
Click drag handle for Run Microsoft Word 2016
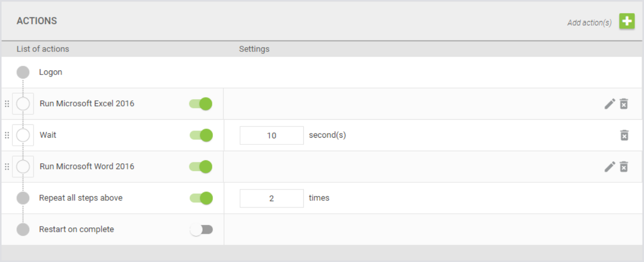[7, 166]
